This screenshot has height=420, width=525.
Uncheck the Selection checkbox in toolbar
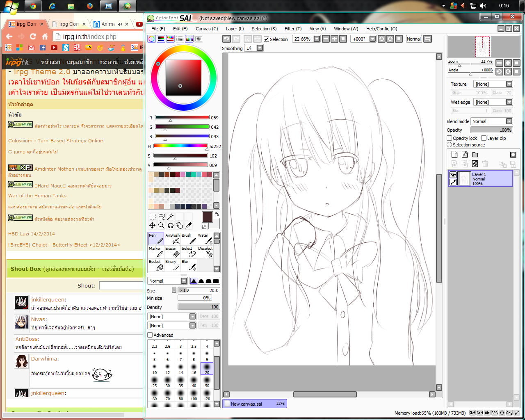pos(266,39)
